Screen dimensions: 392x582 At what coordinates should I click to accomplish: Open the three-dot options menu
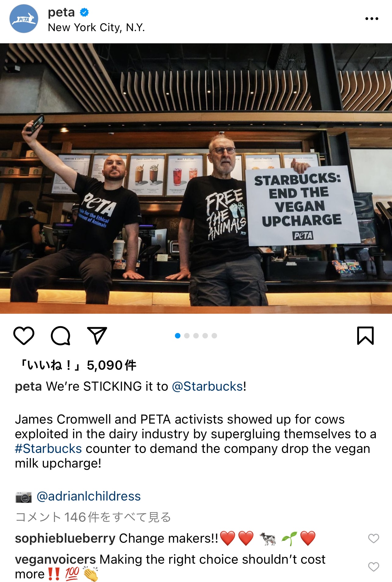pos(372,19)
